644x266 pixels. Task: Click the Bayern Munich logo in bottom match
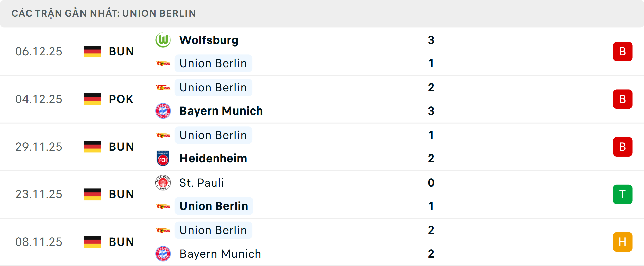tap(163, 254)
